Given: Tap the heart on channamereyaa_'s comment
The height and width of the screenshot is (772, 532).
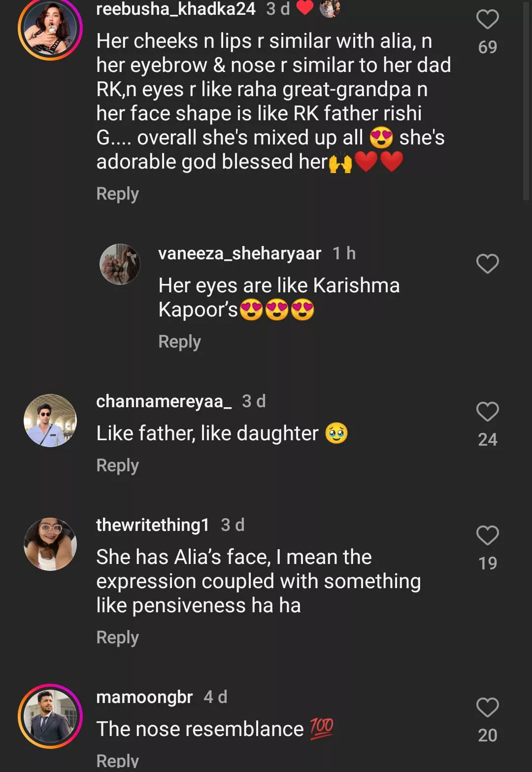Looking at the screenshot, I should click(487, 412).
